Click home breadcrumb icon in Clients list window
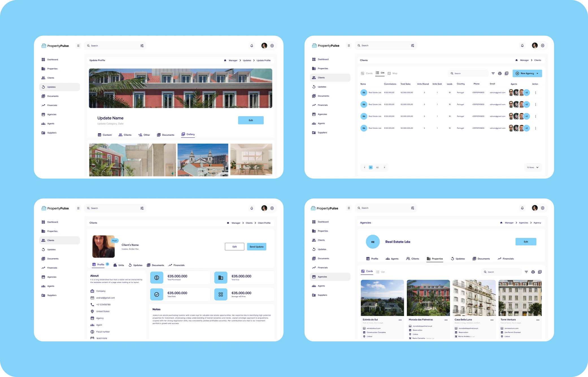The image size is (588, 377). (x=517, y=60)
